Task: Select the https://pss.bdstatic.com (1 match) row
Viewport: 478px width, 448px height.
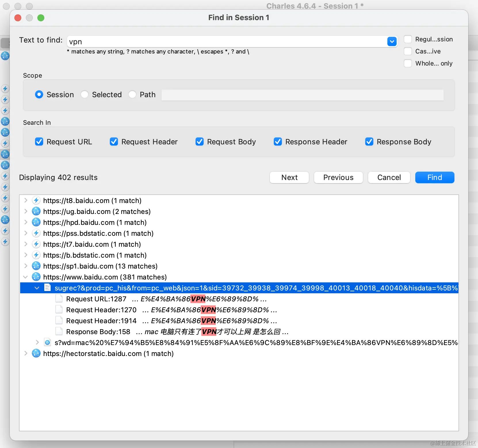Action: [x=239, y=233]
